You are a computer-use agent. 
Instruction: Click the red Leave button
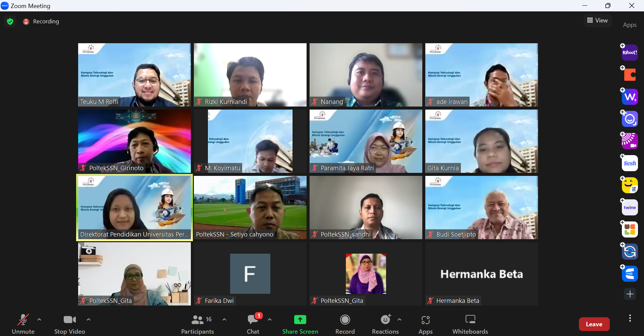594,324
